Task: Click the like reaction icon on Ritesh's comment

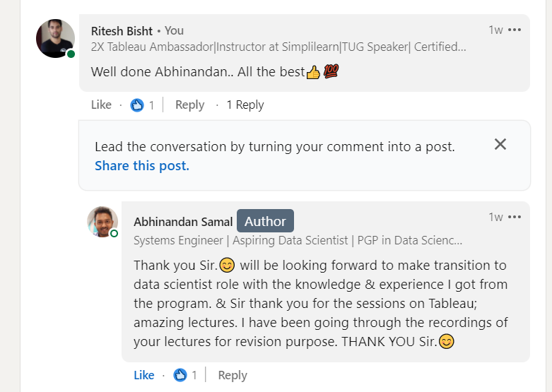Action: point(137,105)
